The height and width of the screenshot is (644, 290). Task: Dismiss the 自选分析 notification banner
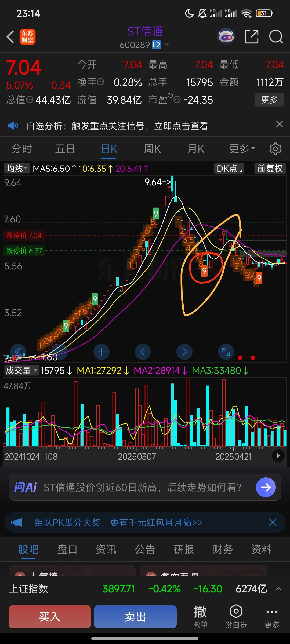pyautogui.click(x=279, y=124)
